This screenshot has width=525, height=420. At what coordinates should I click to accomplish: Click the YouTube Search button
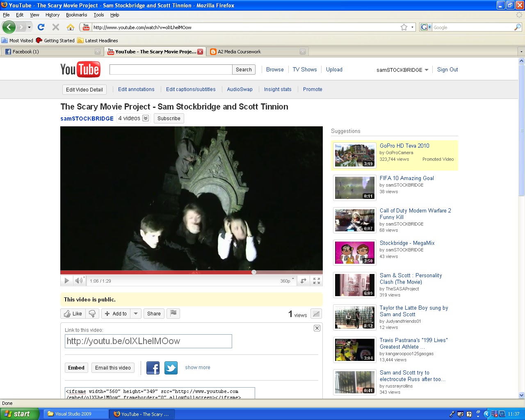244,70
